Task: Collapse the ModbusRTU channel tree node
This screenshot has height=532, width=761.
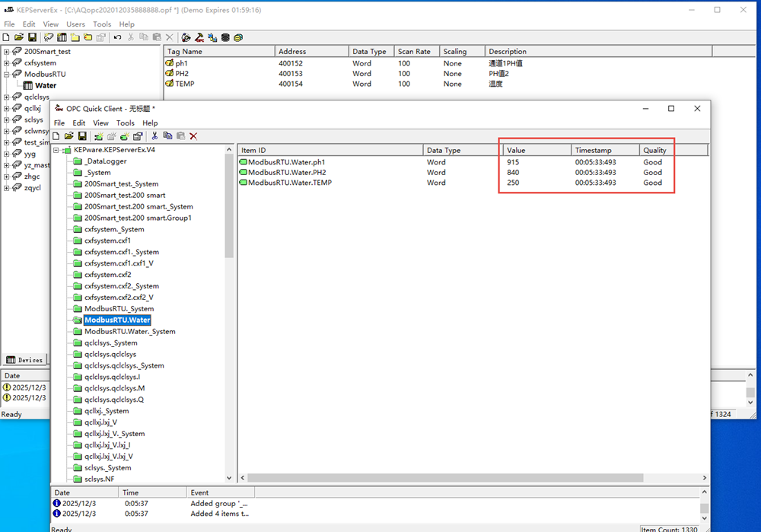Action: [7, 75]
